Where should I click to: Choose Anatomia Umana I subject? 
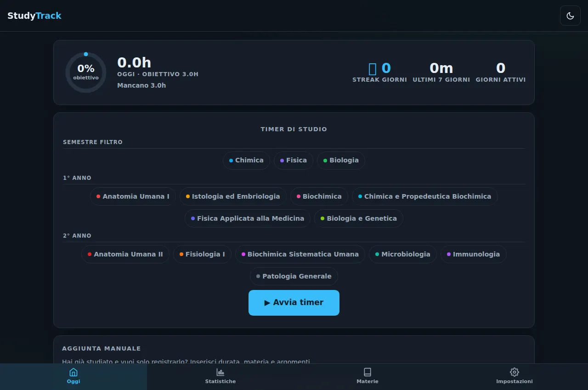pos(133,196)
